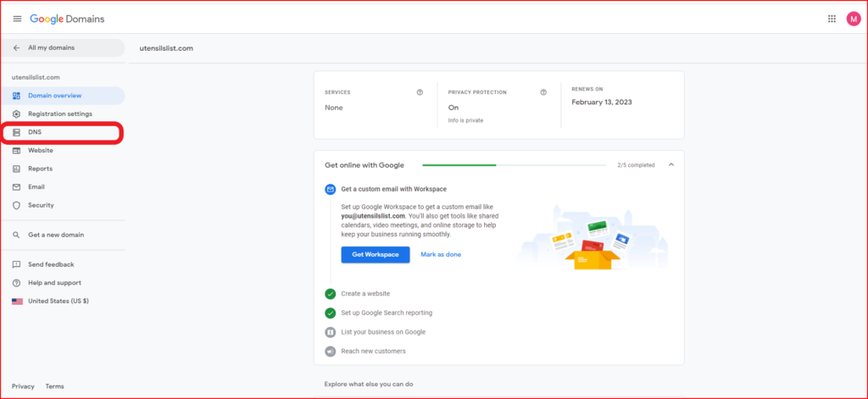
Task: Expand Set up Google Search reporting step
Action: [387, 313]
